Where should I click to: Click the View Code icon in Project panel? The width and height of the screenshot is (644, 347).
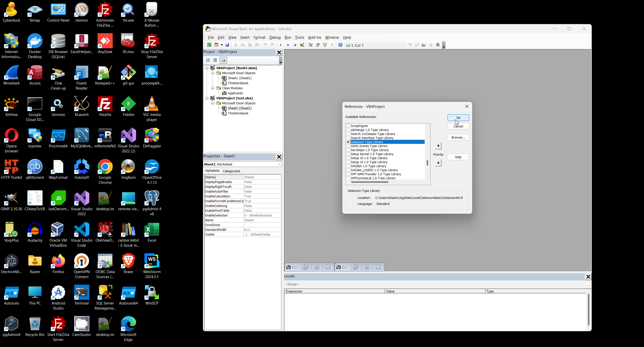point(208,60)
